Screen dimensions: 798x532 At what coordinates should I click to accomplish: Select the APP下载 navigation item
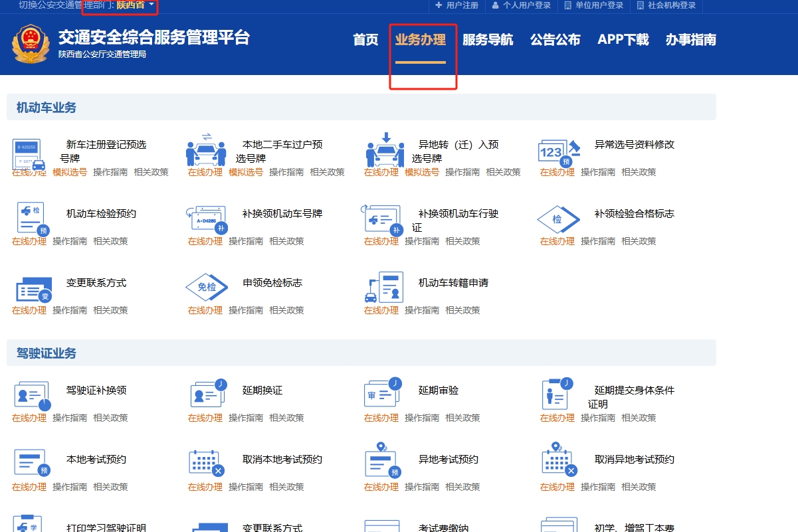click(x=623, y=40)
